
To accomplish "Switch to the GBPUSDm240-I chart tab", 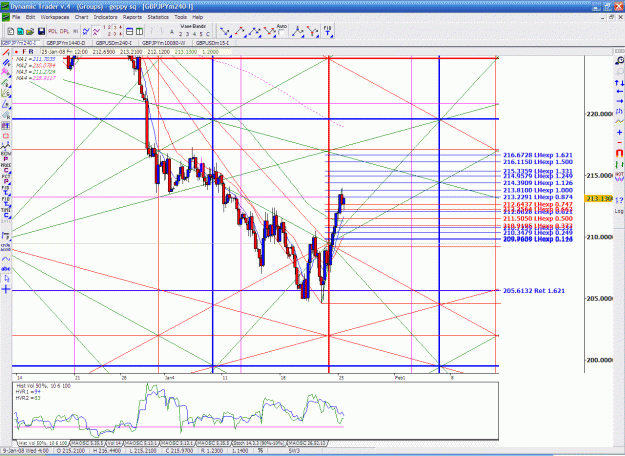I will pyautogui.click(x=114, y=43).
